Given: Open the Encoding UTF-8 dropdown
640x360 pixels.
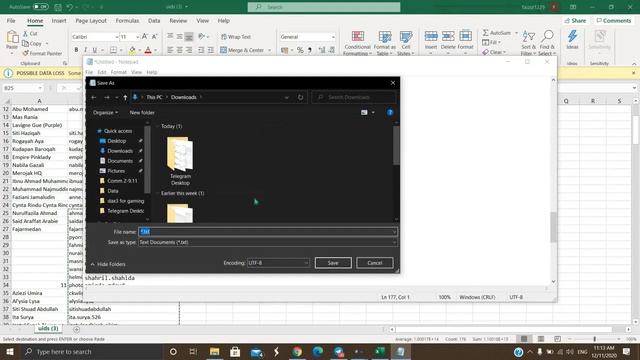Looking at the screenshot, I should pos(278,263).
